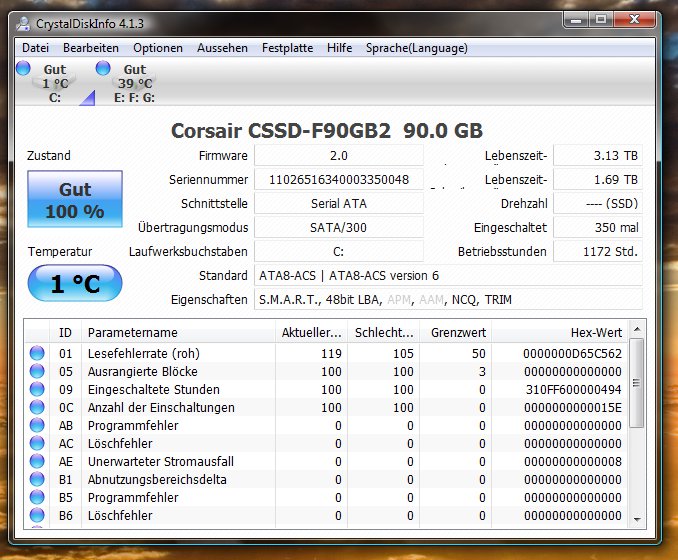Viewport: 678px width, 560px height.
Task: Click the ID column header
Action: coord(65,333)
